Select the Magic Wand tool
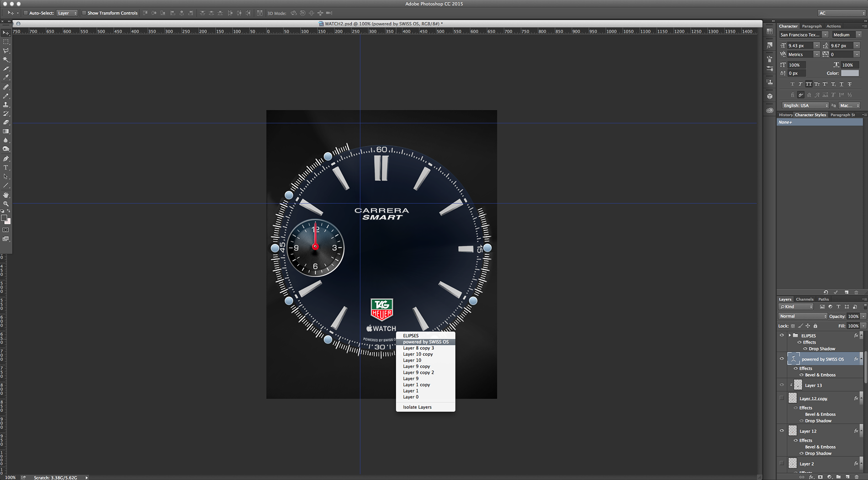 click(6, 59)
